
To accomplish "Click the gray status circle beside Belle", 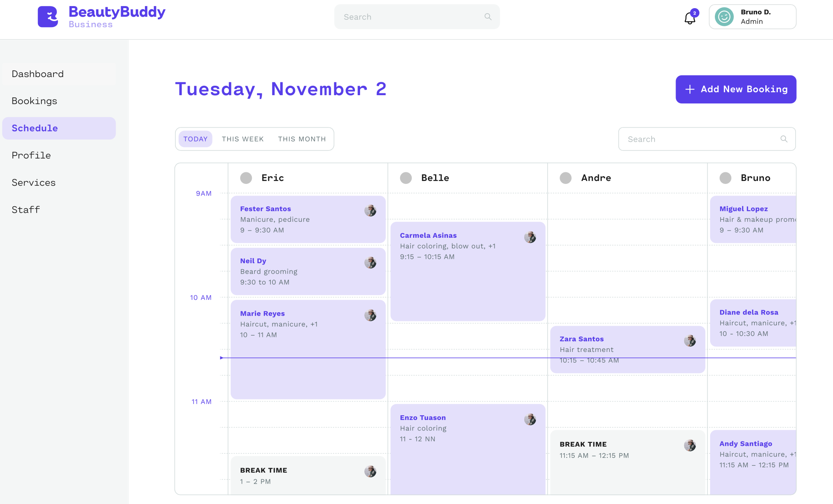I will [406, 178].
